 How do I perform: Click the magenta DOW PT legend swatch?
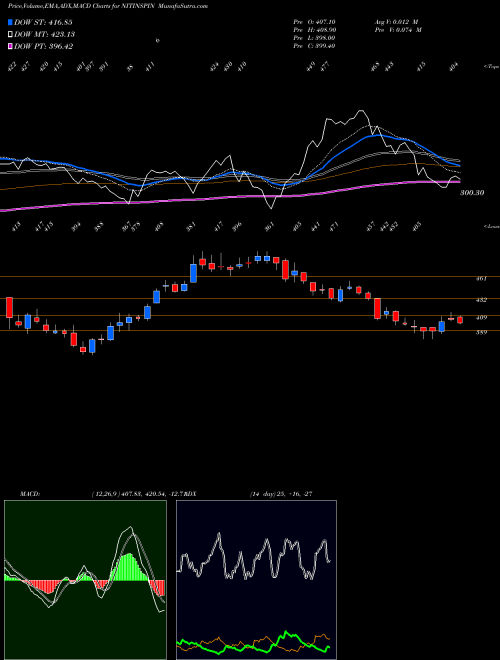click(x=11, y=46)
